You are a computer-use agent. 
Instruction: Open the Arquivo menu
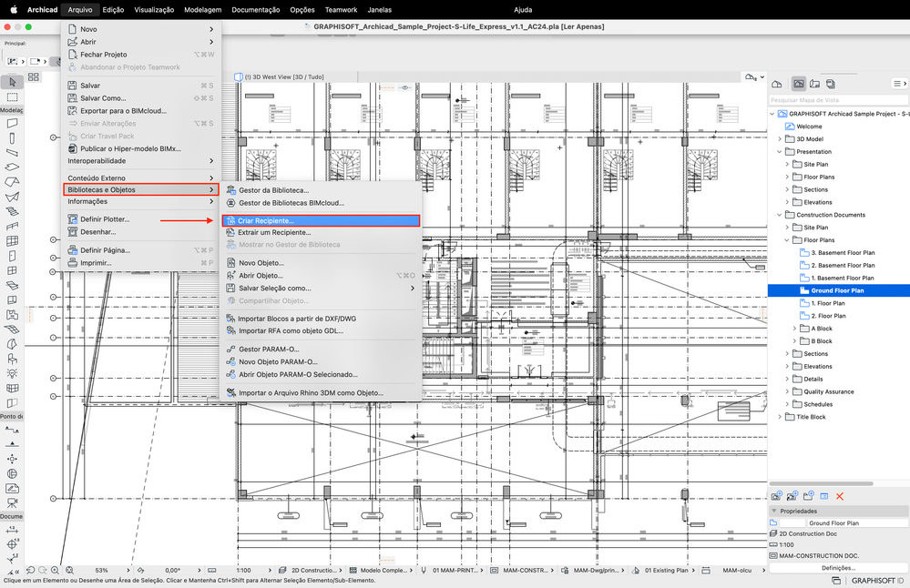tap(80, 10)
